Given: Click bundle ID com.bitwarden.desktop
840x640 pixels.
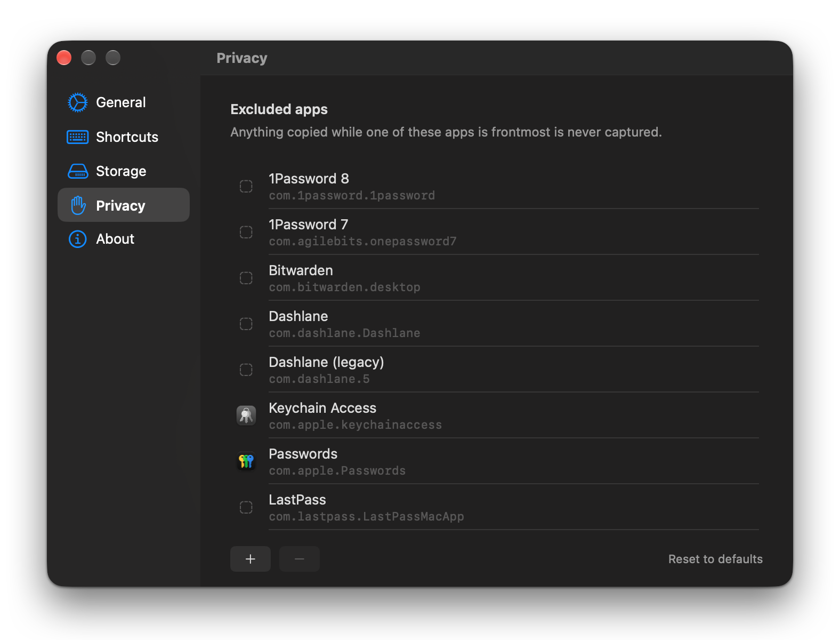Looking at the screenshot, I should tap(345, 287).
